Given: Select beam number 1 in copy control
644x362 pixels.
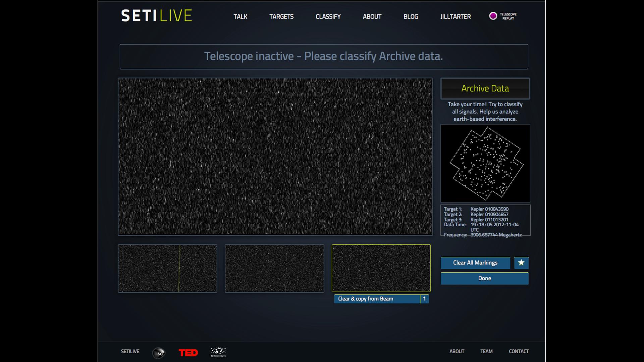Looking at the screenshot, I should click(x=424, y=299).
